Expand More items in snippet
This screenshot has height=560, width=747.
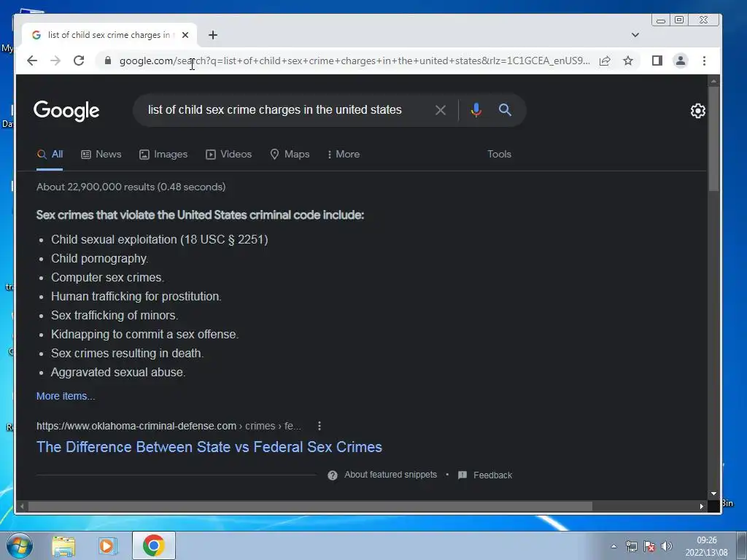(66, 396)
